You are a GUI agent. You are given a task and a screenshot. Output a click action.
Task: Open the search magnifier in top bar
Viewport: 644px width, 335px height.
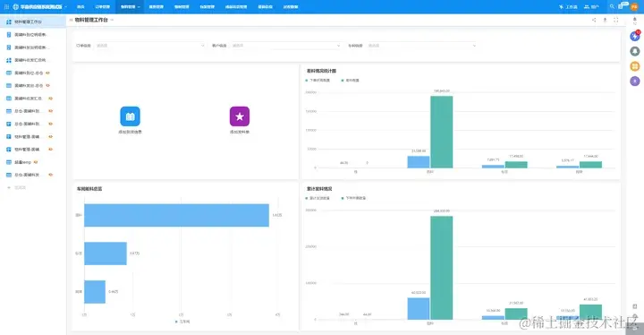tap(612, 6)
